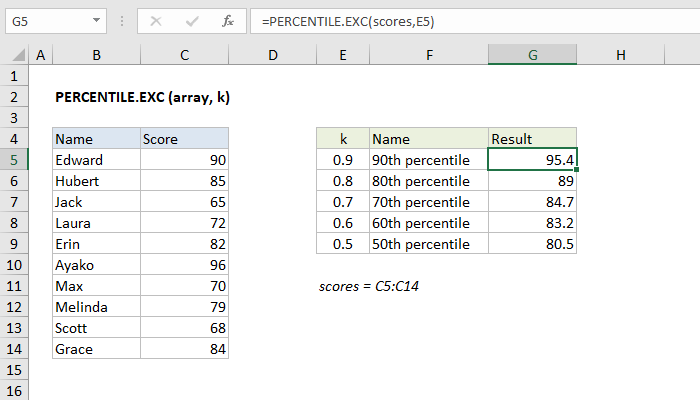
Task: Click Laura's score cell 72
Action: click(184, 223)
